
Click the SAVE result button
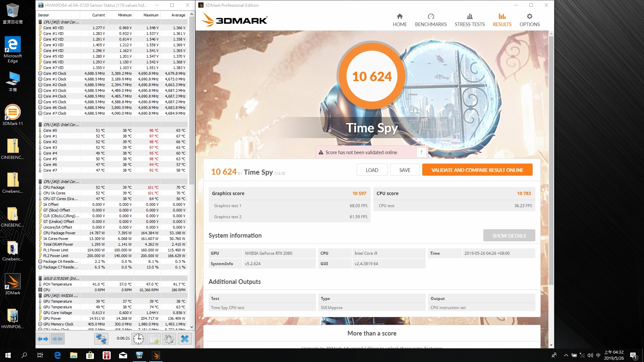pyautogui.click(x=405, y=170)
